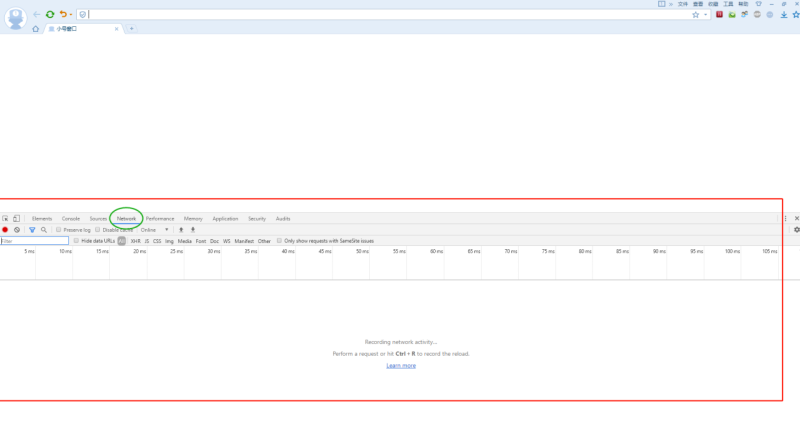Check the Disable cache option
Screen dimensions: 800x424
point(98,230)
